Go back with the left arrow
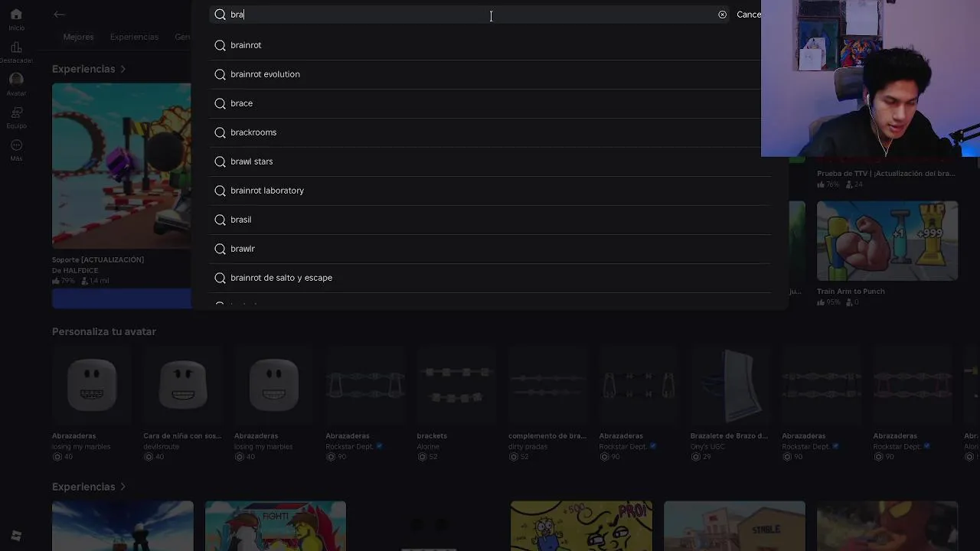This screenshot has height=551, width=980. pyautogui.click(x=60, y=15)
